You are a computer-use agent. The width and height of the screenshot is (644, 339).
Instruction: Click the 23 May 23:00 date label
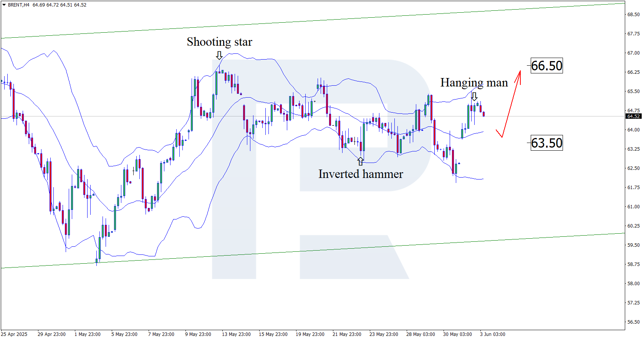[384, 334]
